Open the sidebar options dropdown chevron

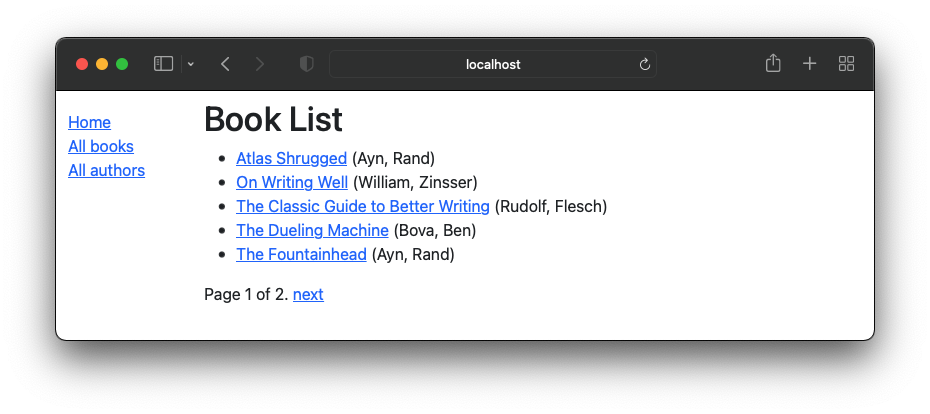pos(190,64)
